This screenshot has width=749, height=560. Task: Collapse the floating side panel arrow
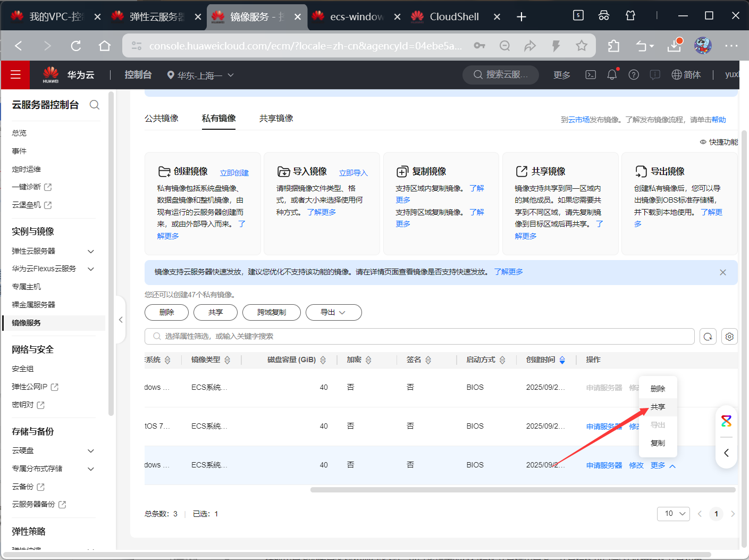[x=726, y=453]
